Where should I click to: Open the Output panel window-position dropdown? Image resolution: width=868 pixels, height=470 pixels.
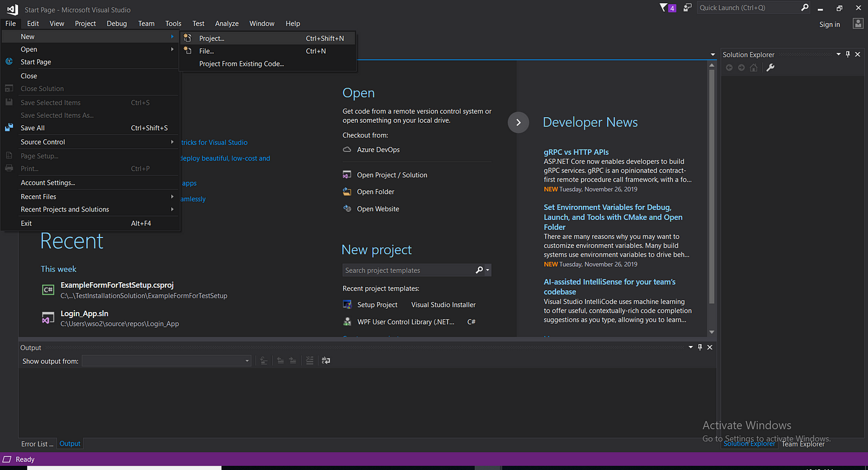point(690,347)
